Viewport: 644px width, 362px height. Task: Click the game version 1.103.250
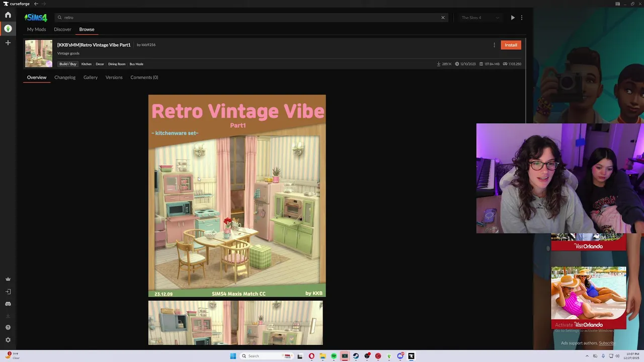(512, 64)
